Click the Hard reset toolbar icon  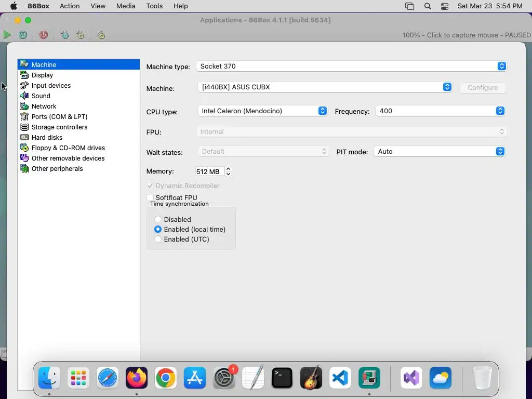click(23, 35)
